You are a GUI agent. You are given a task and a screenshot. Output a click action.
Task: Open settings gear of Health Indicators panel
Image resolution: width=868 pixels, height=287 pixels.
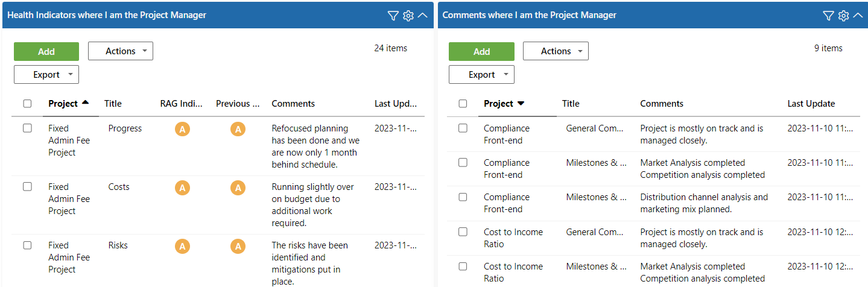tap(408, 16)
